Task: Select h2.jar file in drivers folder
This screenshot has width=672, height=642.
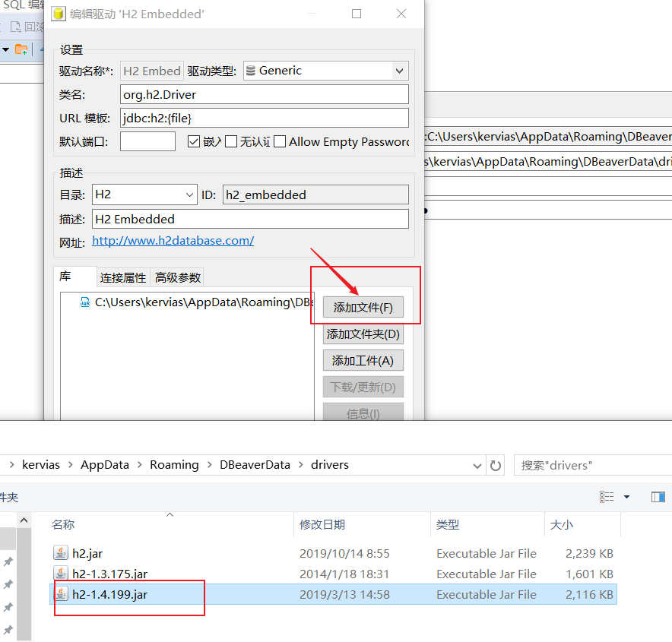Action: (x=87, y=553)
